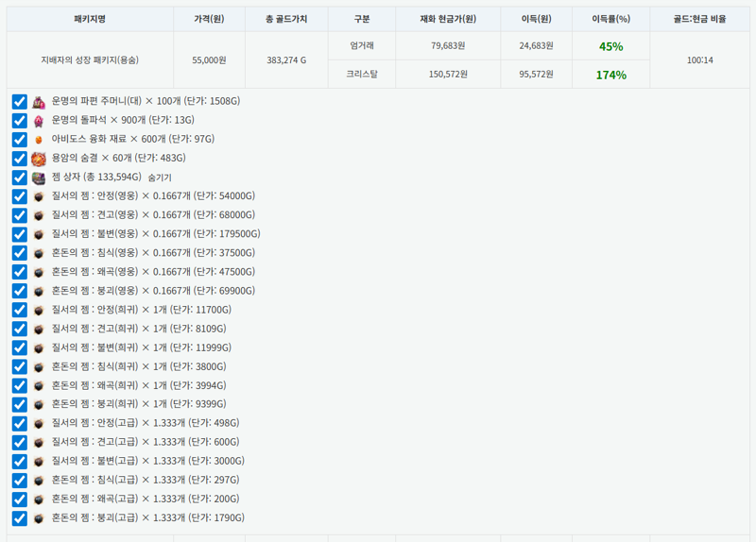Click gem icon for 질서의 젬 : 견고(영웅)

pyautogui.click(x=39, y=215)
